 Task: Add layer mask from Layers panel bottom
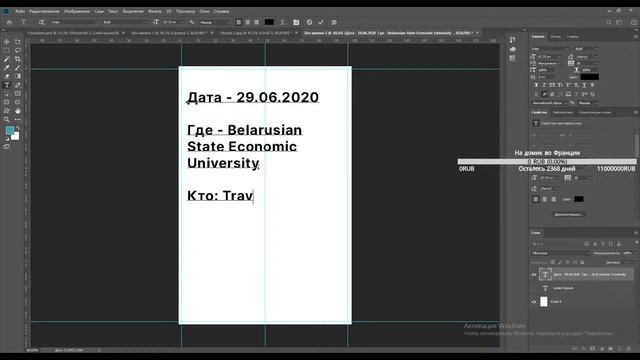pos(593,348)
